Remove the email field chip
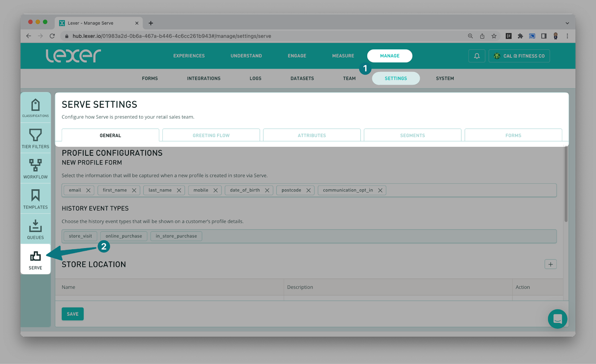This screenshot has height=364, width=596. tap(89, 190)
